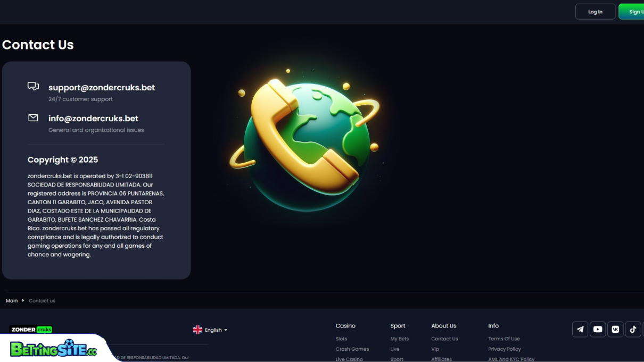Click the YouTube icon in the footer
This screenshot has height=362, width=644.
click(x=598, y=329)
